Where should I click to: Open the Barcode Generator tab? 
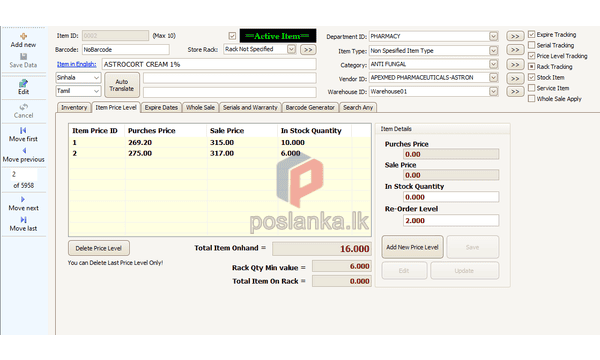pyautogui.click(x=310, y=108)
